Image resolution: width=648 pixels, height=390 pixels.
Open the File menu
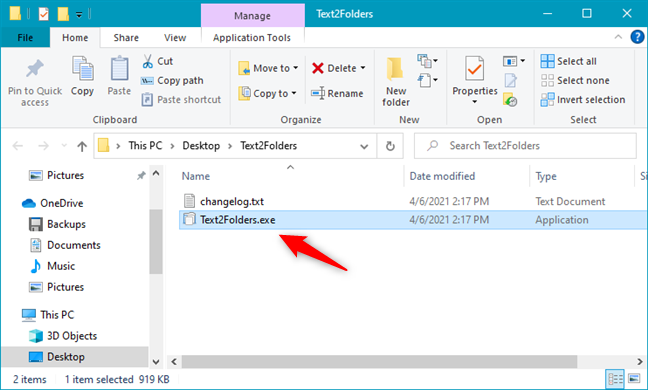tap(25, 38)
